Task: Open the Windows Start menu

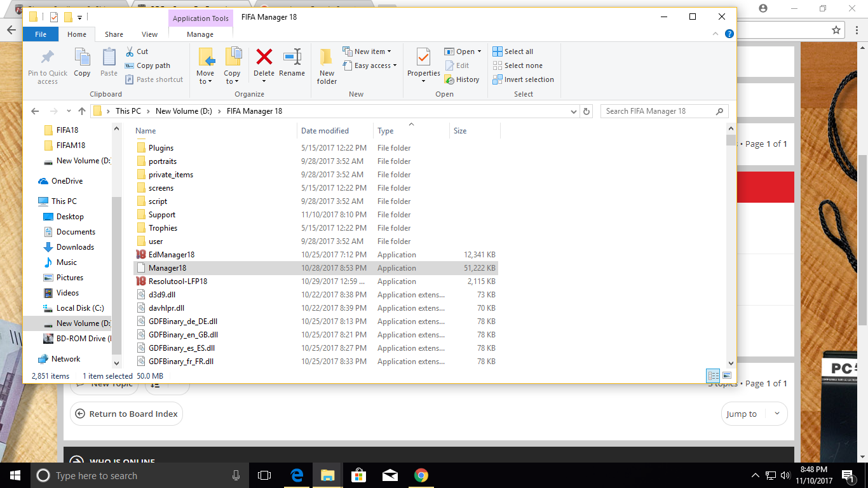Action: point(15,475)
